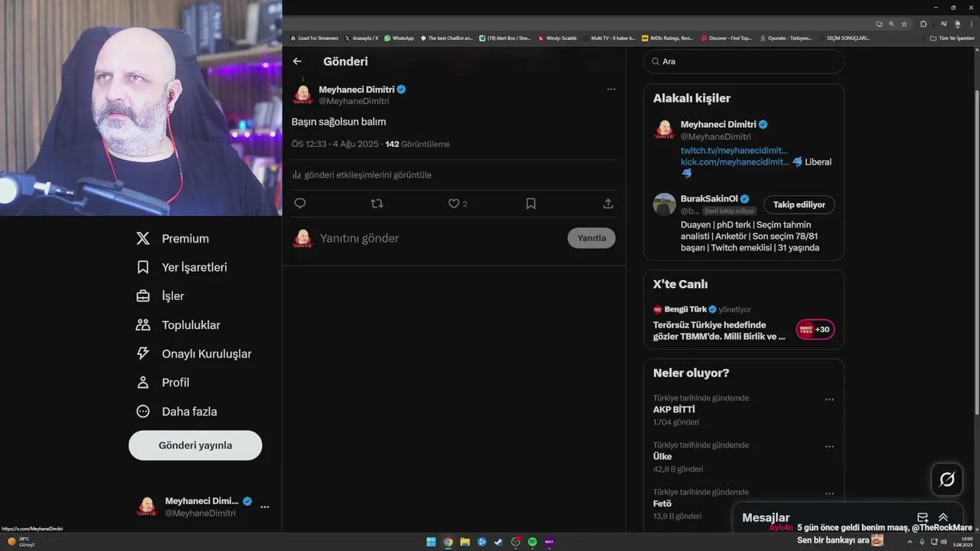Open Spotify from the taskbar
Screen dimensions: 980x551
tap(532, 542)
